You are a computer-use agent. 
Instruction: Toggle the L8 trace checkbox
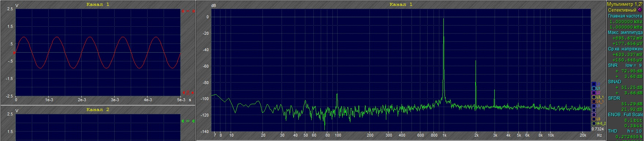click(594, 119)
